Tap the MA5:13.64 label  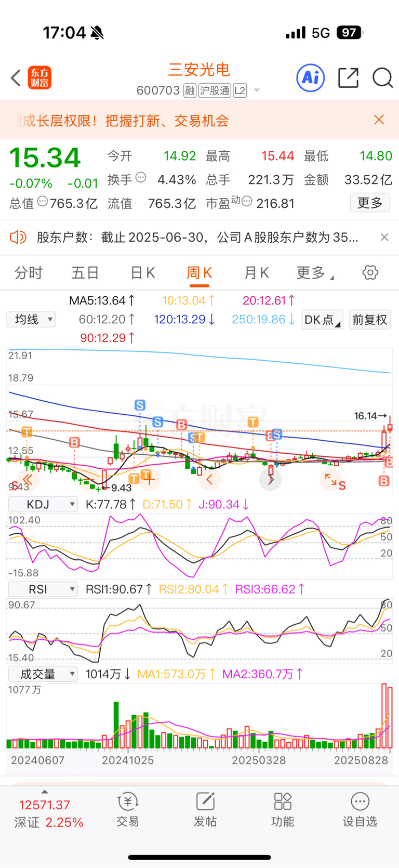click(x=102, y=300)
